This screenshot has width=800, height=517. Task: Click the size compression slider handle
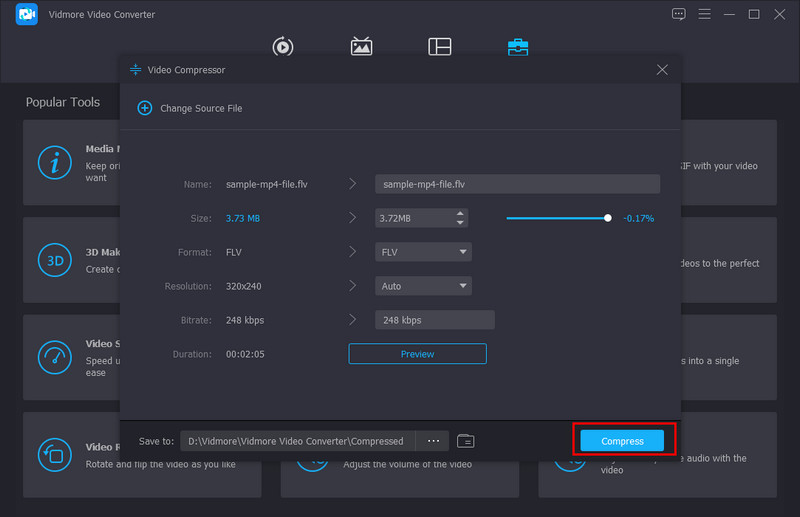coord(607,218)
